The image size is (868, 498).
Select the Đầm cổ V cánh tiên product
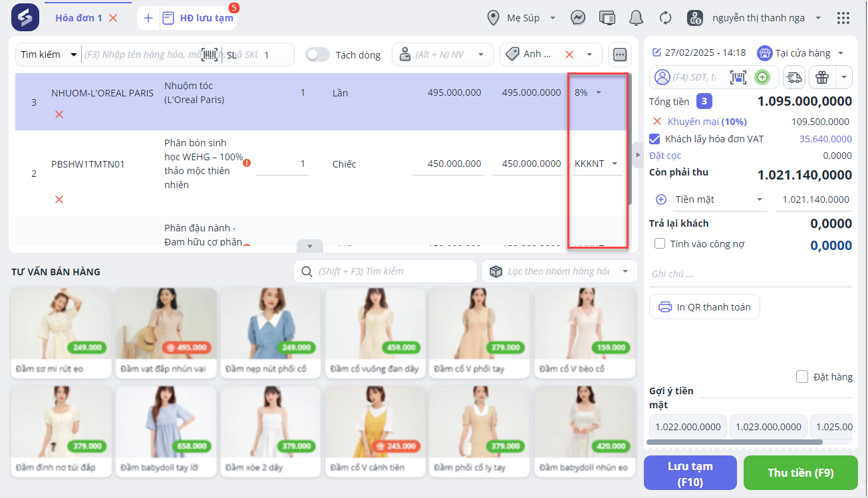point(376,432)
